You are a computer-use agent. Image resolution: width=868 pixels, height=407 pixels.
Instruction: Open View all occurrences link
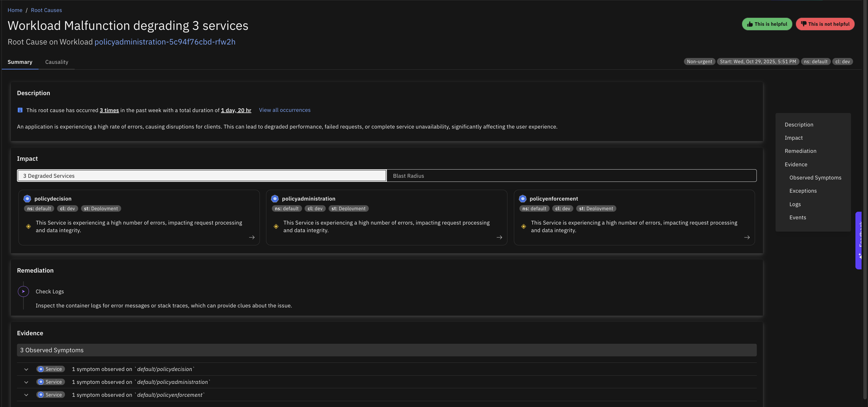(x=284, y=110)
